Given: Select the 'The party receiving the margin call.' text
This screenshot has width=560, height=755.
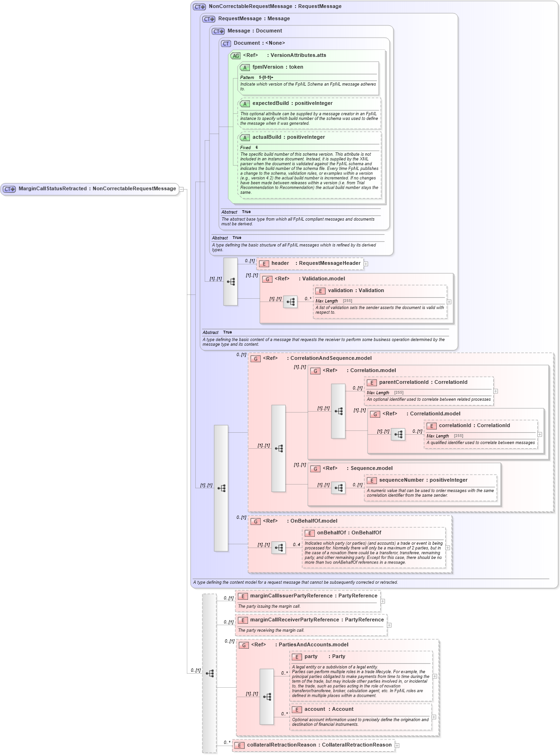Looking at the screenshot, I should [x=271, y=631].
